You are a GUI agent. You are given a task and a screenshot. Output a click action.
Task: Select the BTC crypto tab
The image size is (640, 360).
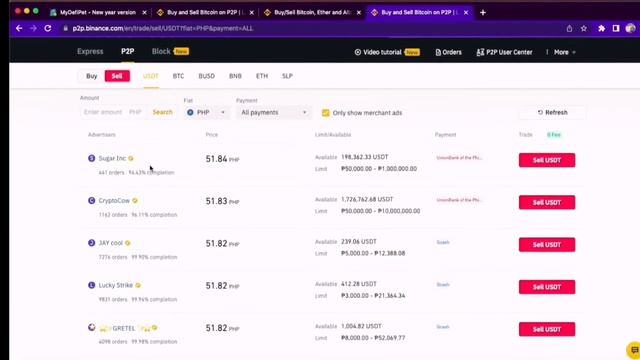click(x=178, y=76)
